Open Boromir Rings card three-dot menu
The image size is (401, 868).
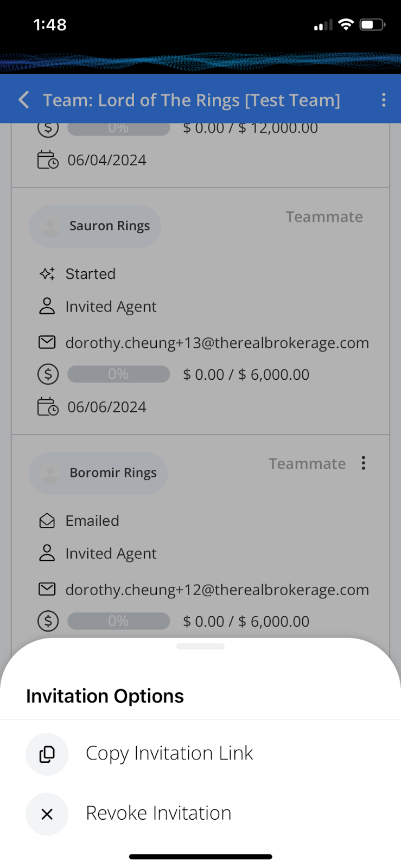click(364, 463)
